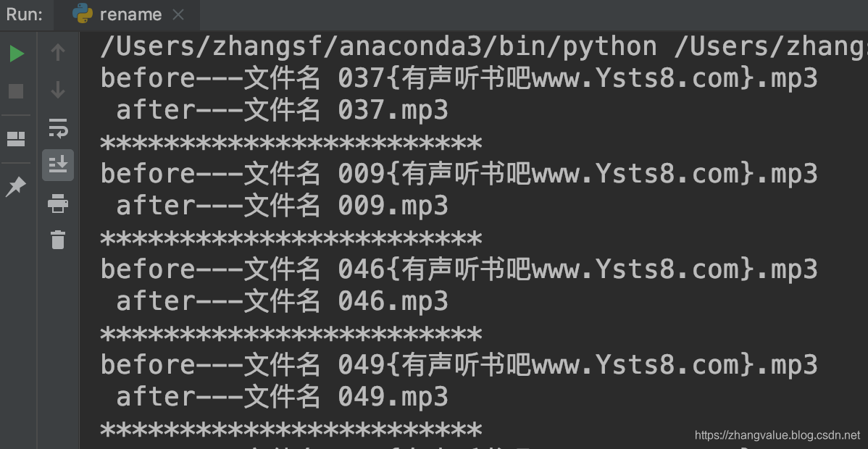Close the rename tab
The height and width of the screenshot is (449, 868).
click(178, 14)
